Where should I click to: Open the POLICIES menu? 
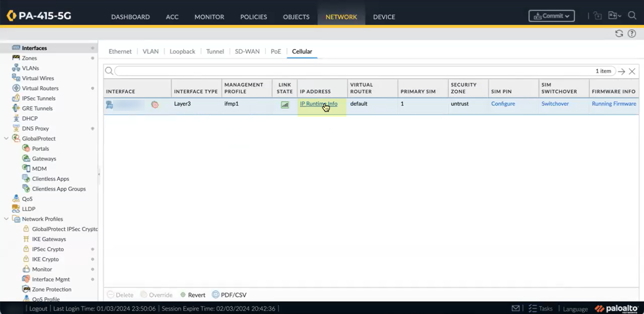click(x=254, y=17)
